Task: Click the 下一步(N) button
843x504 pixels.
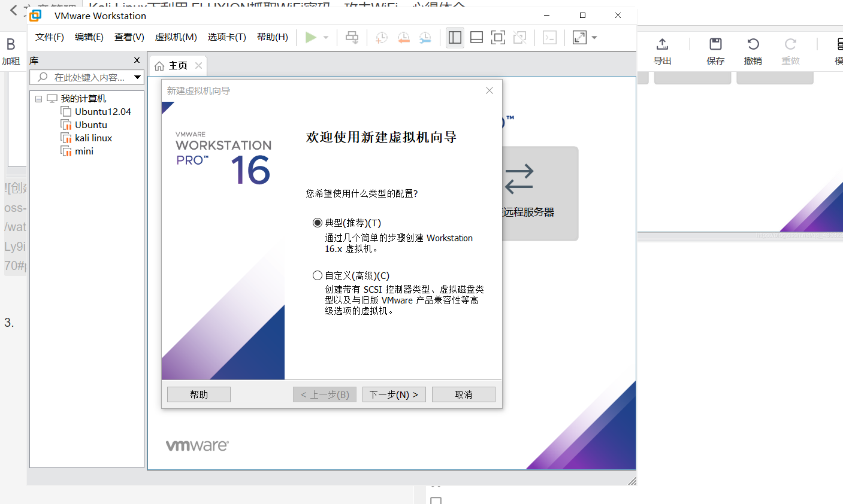Action: 394,394
